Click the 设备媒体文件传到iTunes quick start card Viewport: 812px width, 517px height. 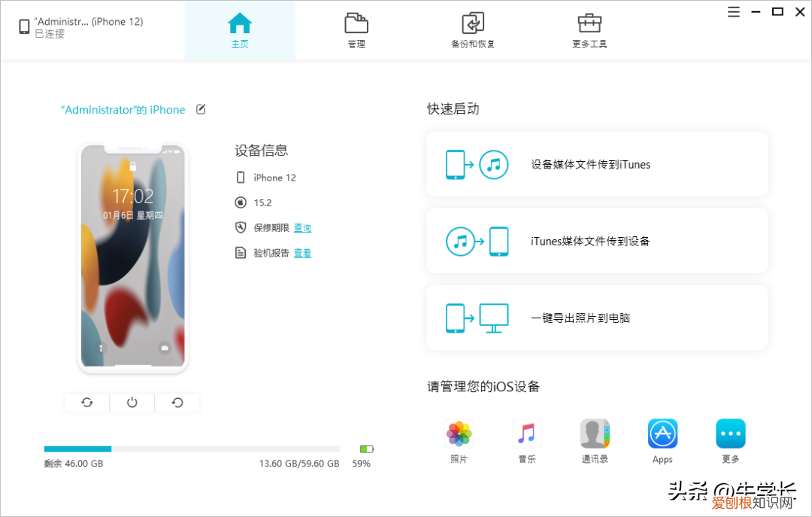pos(596,163)
